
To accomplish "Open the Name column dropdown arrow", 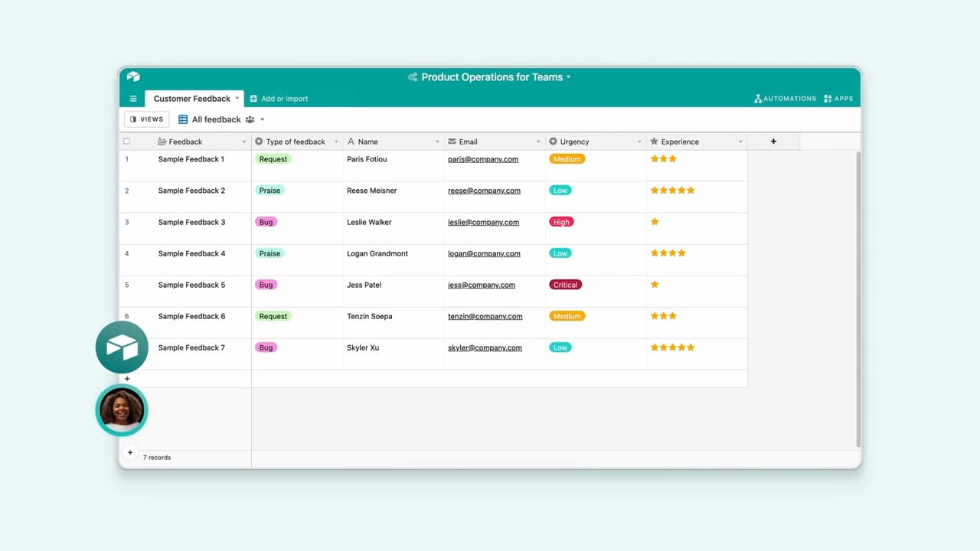I will pyautogui.click(x=437, y=142).
